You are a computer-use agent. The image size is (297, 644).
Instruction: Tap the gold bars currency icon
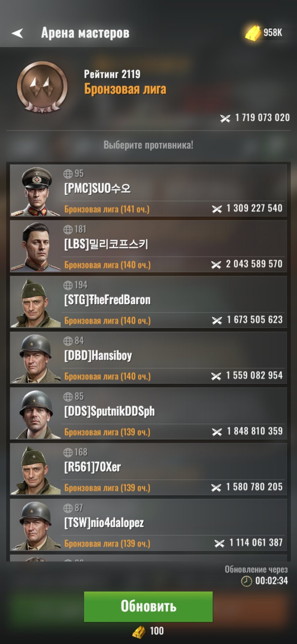[x=253, y=33]
